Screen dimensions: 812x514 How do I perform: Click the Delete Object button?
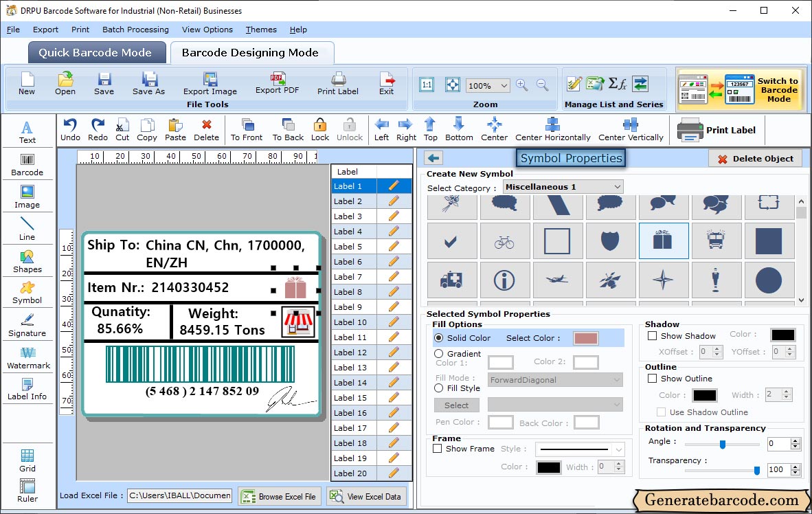pyautogui.click(x=755, y=159)
